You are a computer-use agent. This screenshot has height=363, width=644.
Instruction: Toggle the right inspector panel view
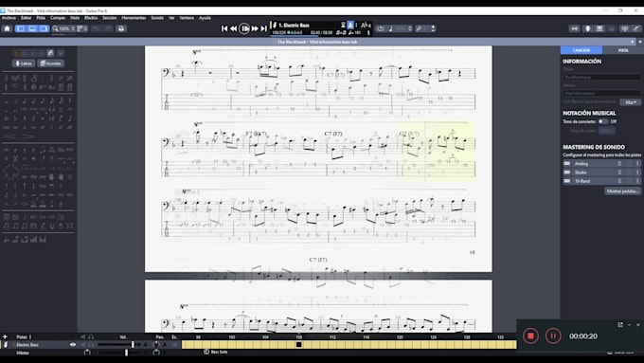pyautogui.click(x=44, y=28)
